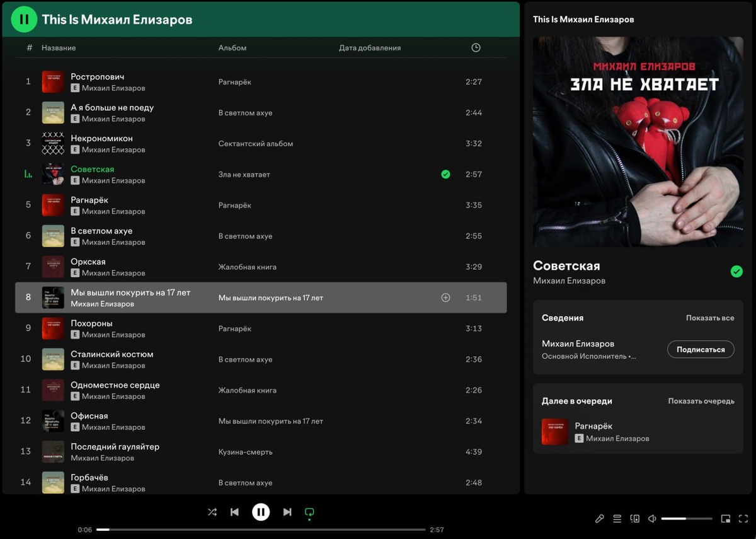The image size is (756, 539).
Task: Sort tracks by the # column
Action: (x=30, y=48)
